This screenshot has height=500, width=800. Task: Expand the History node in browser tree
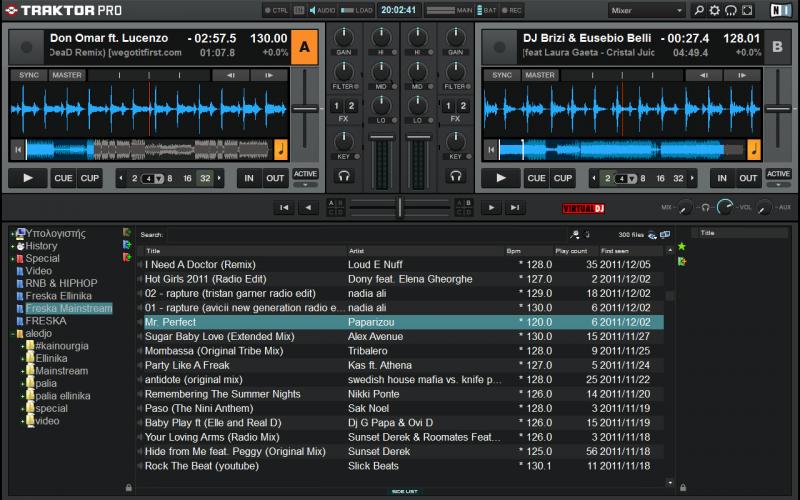coord(14,246)
